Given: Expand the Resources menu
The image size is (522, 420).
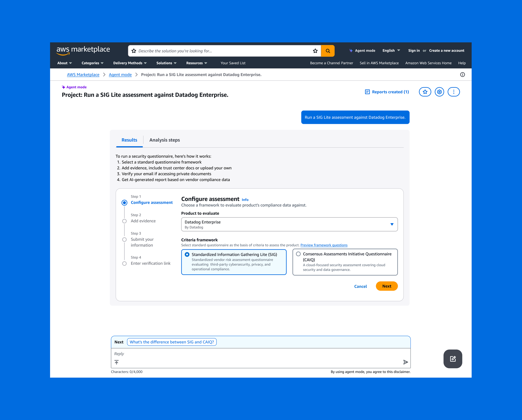Looking at the screenshot, I should (x=197, y=63).
